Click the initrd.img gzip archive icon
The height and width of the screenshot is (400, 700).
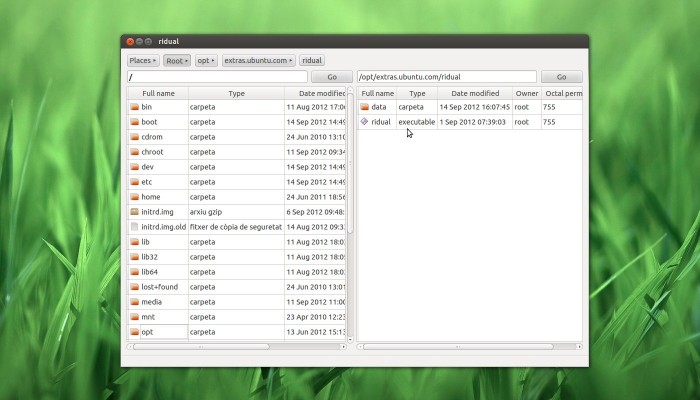click(134, 212)
